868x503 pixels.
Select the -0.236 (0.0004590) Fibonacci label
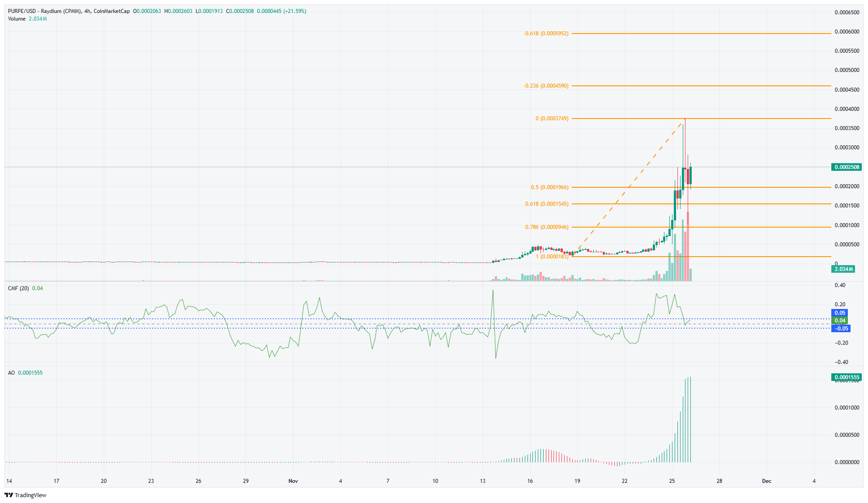coord(546,86)
